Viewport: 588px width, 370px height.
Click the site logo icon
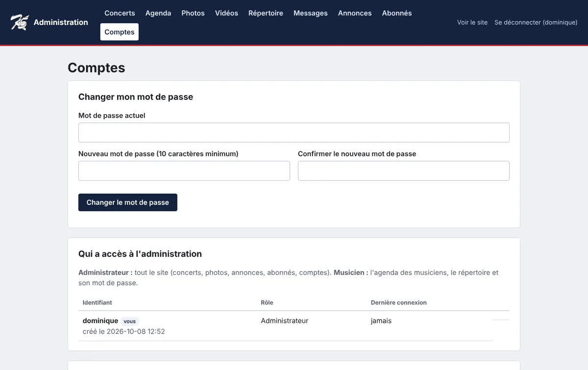(20, 22)
